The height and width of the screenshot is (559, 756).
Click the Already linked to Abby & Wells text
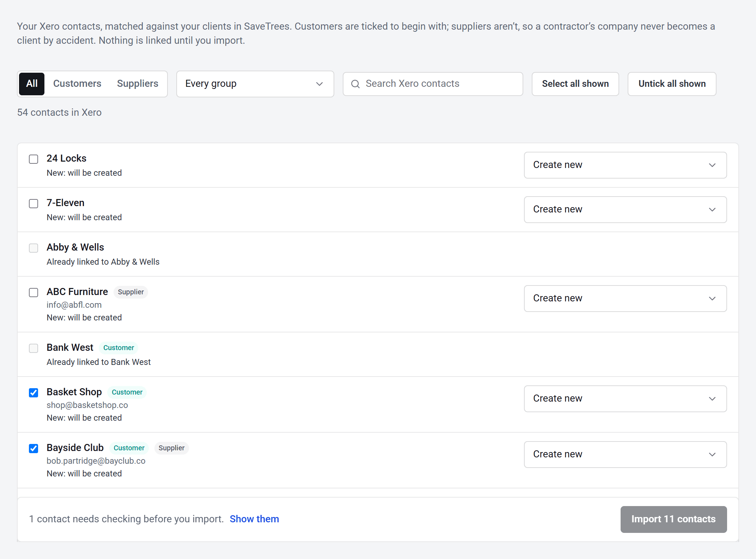click(103, 262)
